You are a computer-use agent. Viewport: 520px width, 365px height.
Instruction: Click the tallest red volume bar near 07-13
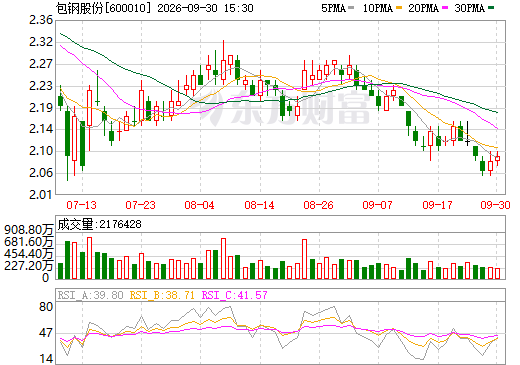pos(89,258)
